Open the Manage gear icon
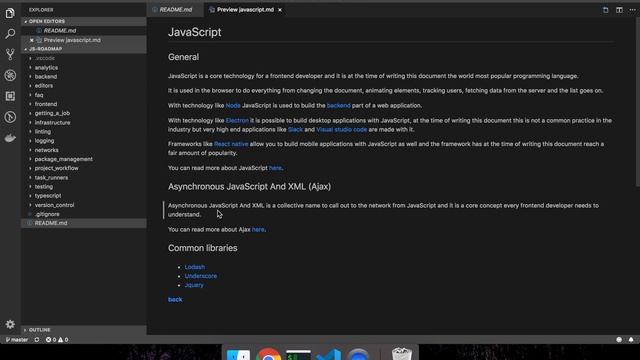640x360 pixels. click(10, 324)
